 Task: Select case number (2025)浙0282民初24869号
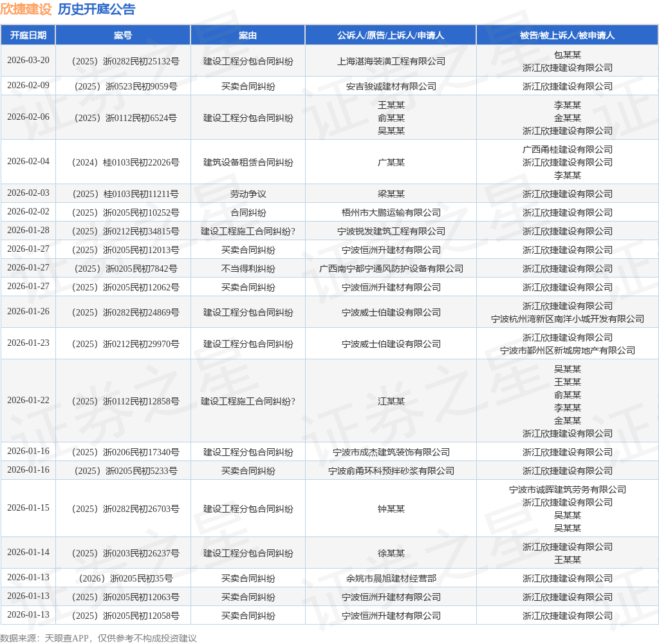pyautogui.click(x=125, y=312)
